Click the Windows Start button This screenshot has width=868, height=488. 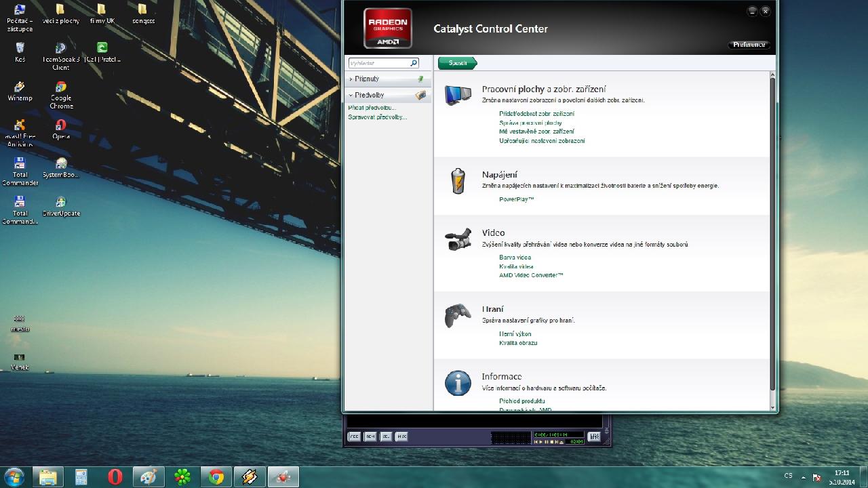[14, 477]
